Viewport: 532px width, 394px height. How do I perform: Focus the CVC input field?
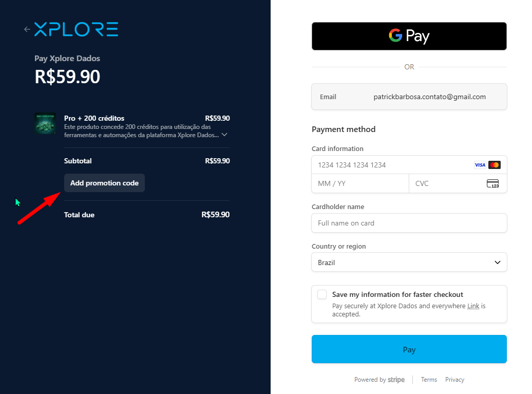click(x=447, y=183)
